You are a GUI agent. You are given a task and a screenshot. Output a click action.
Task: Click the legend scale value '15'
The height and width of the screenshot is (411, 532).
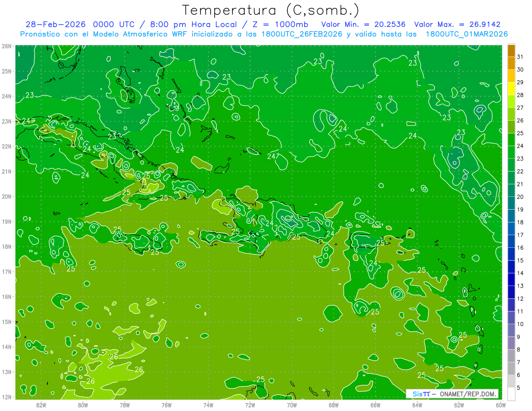520,260
